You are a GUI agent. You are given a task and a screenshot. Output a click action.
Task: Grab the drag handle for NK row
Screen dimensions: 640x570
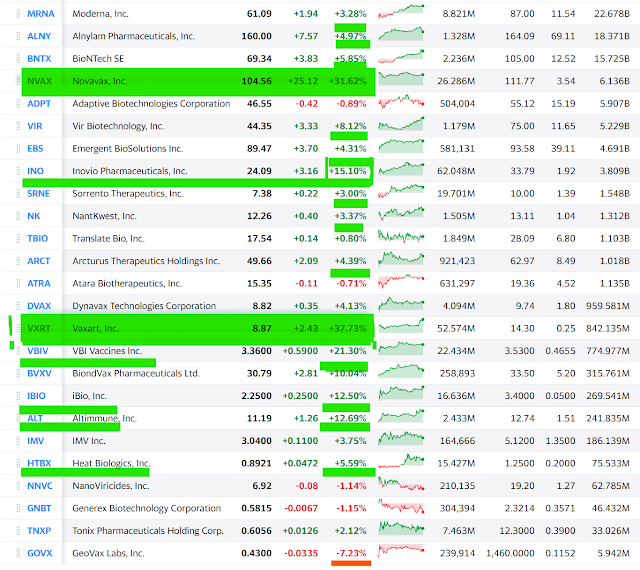pyautogui.click(x=18, y=216)
